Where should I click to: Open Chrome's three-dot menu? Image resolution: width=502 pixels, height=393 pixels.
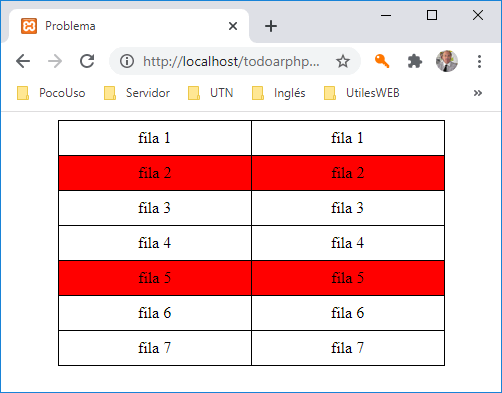point(479,61)
